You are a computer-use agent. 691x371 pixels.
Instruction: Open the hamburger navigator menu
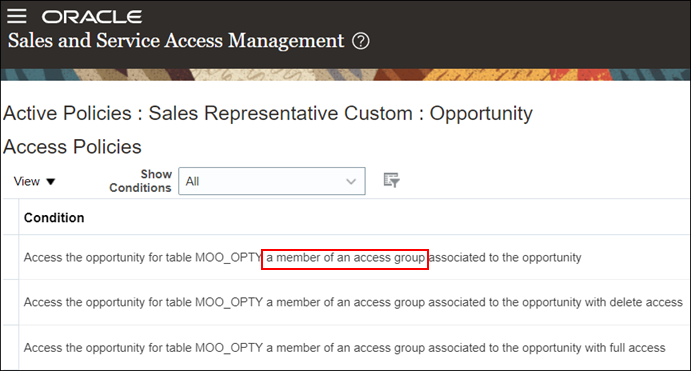[17, 16]
